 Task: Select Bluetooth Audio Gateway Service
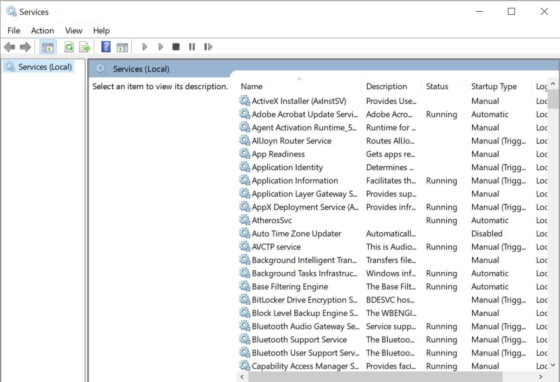(393, 326)
